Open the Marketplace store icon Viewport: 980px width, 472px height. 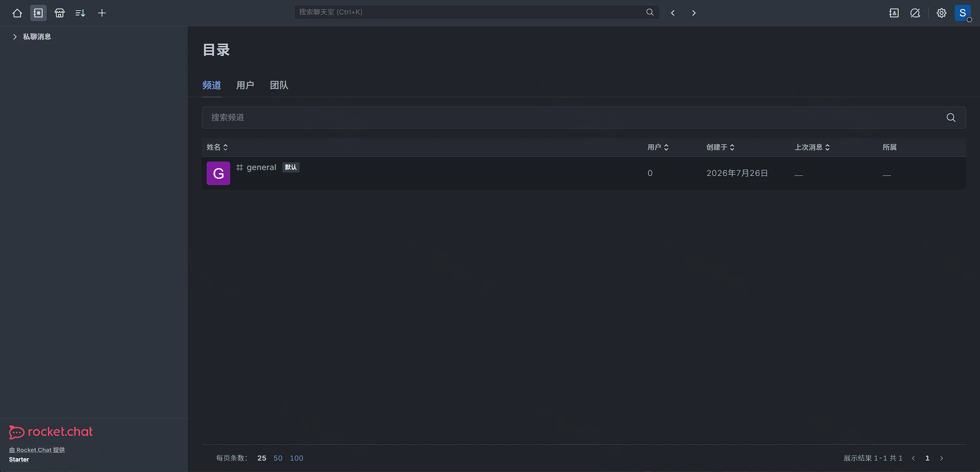tap(60, 13)
